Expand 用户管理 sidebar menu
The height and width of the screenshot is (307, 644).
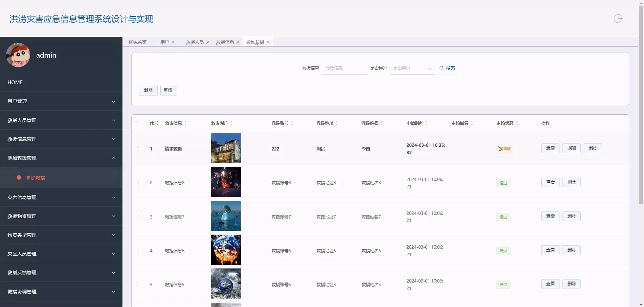[61, 101]
